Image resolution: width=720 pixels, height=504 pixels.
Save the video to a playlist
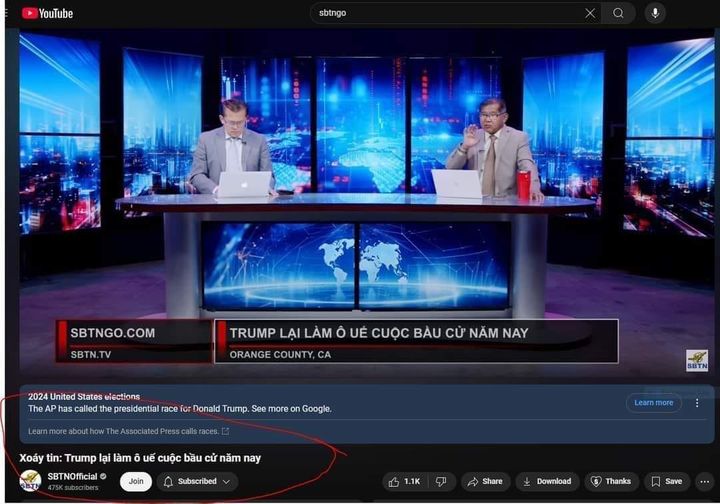667,481
